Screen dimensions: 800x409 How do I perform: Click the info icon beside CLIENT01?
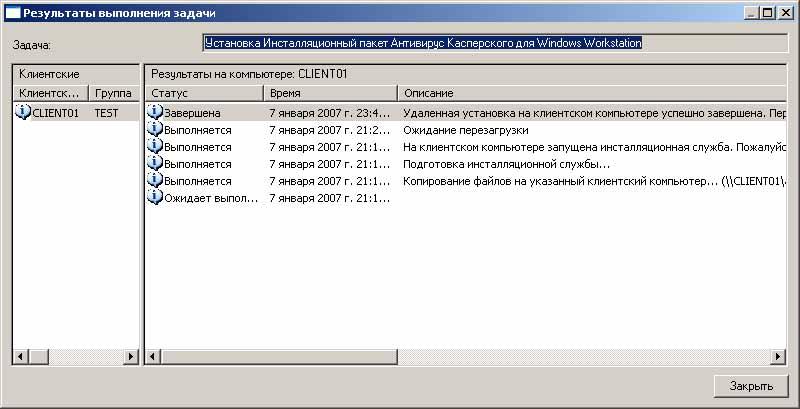[23, 112]
